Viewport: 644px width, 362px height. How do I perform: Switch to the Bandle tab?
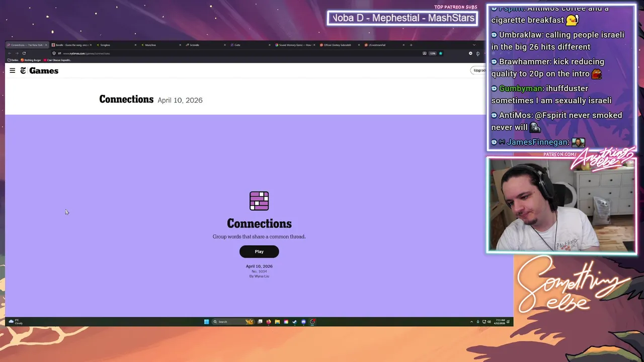(71, 45)
